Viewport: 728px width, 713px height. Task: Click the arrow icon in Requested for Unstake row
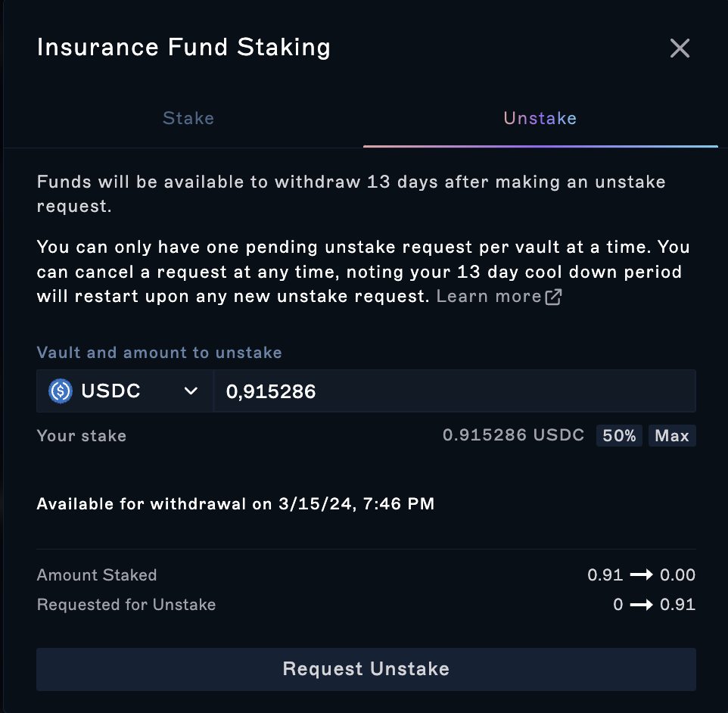[x=641, y=605]
